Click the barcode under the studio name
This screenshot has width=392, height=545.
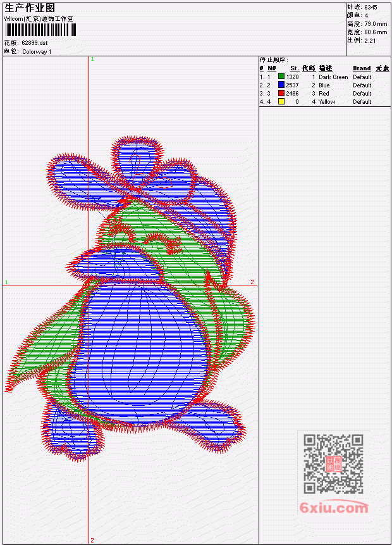pyautogui.click(x=40, y=30)
